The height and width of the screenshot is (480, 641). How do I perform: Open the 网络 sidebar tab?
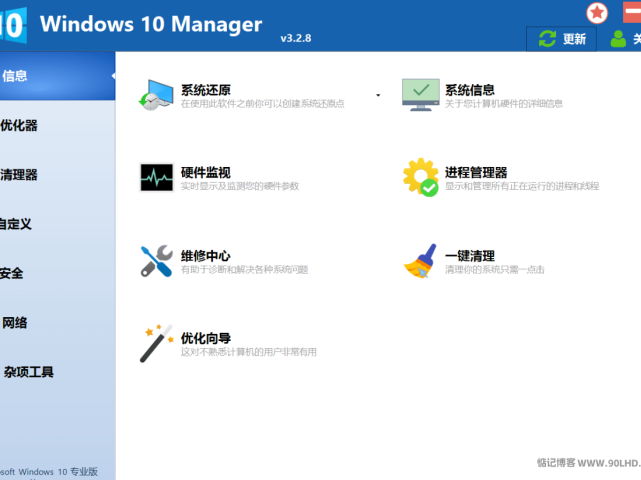(58, 323)
